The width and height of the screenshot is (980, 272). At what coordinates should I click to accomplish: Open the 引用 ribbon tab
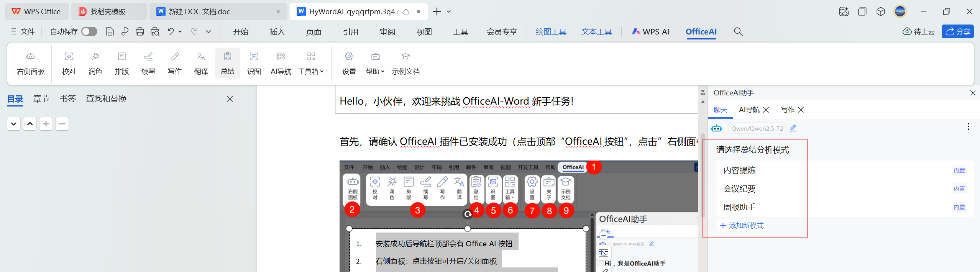coord(351,32)
